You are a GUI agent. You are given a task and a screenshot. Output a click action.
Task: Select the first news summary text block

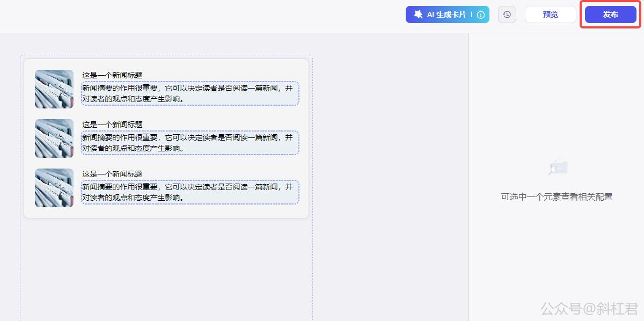coord(190,93)
